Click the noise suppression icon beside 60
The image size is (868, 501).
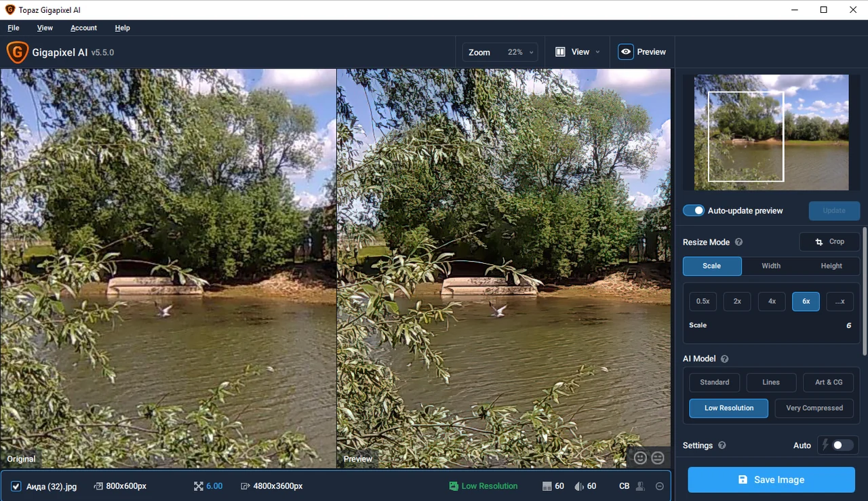[547, 486]
